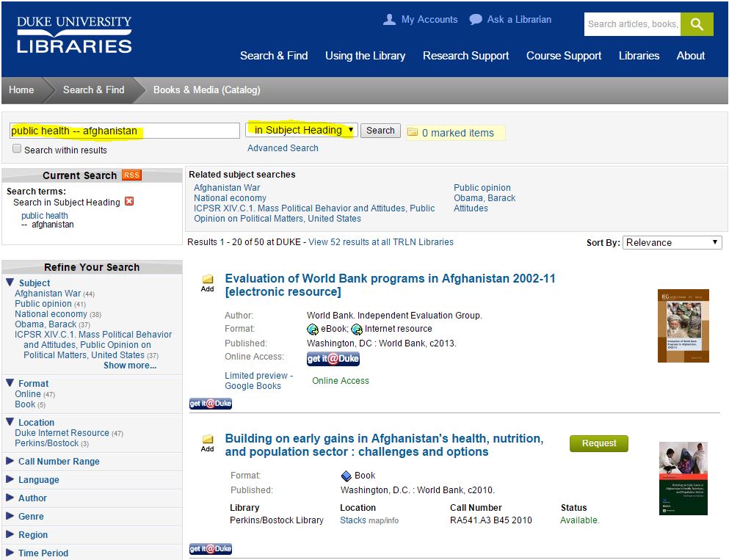The image size is (729, 560).
Task: Expand the Genre facet
Action: (10, 515)
